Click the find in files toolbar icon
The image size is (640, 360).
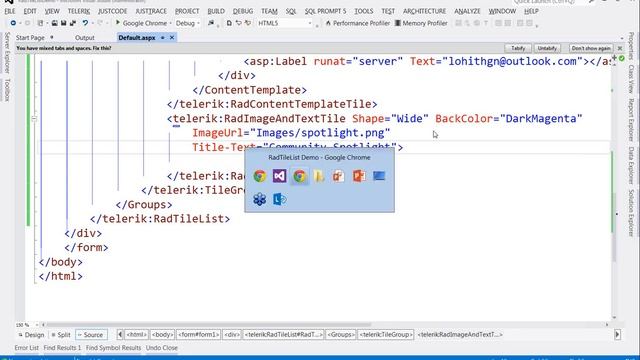click(211, 23)
